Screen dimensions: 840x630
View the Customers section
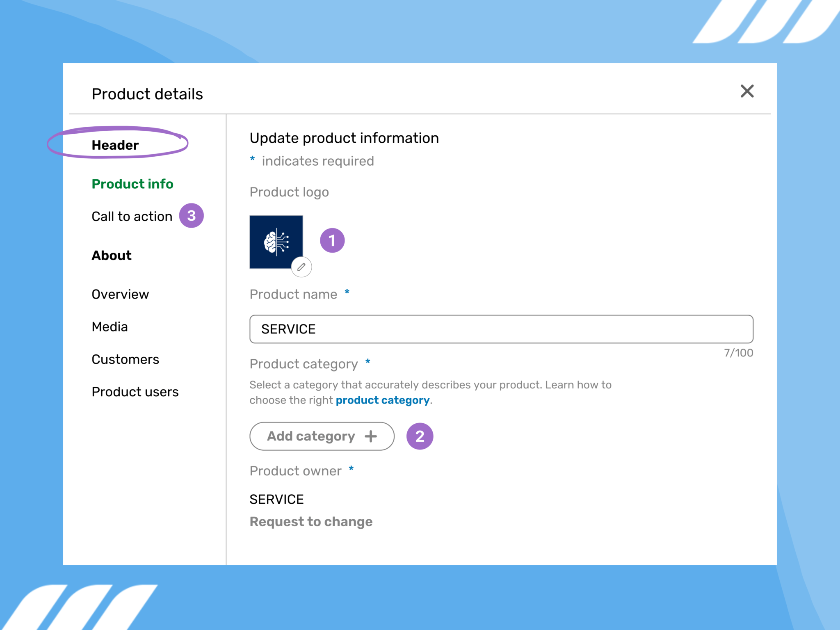pos(125,359)
